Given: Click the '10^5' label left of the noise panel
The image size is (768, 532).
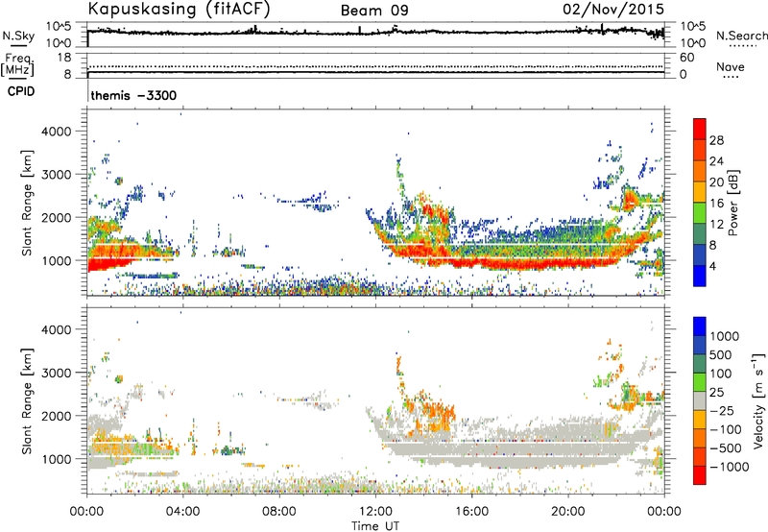Looking at the screenshot, I should [59, 27].
